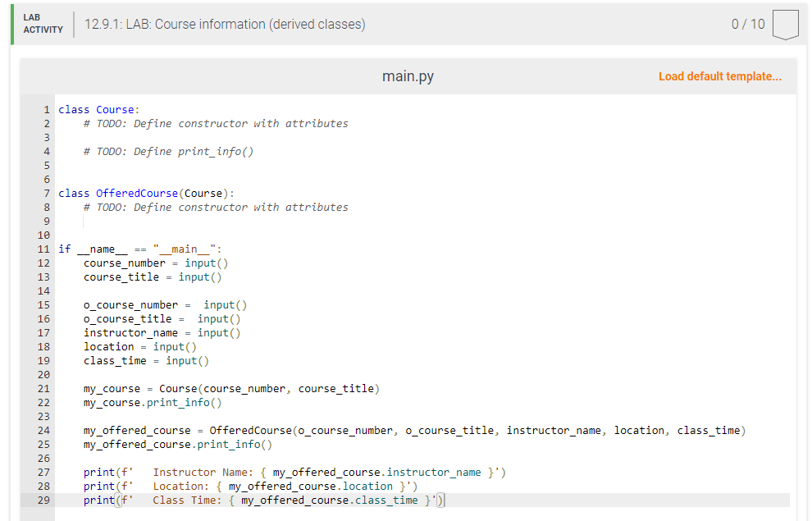The image size is (812, 521).
Task: Click the Course class name on line 1
Action: [114, 109]
